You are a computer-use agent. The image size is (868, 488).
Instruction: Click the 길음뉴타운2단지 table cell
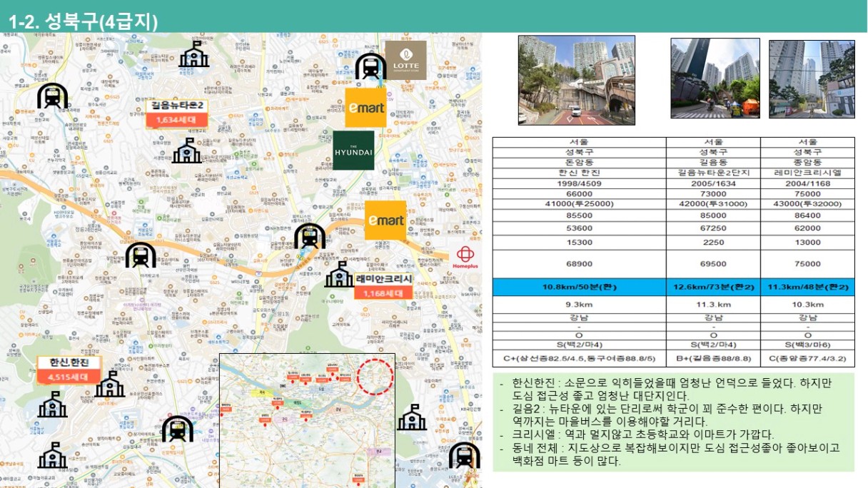pos(713,173)
